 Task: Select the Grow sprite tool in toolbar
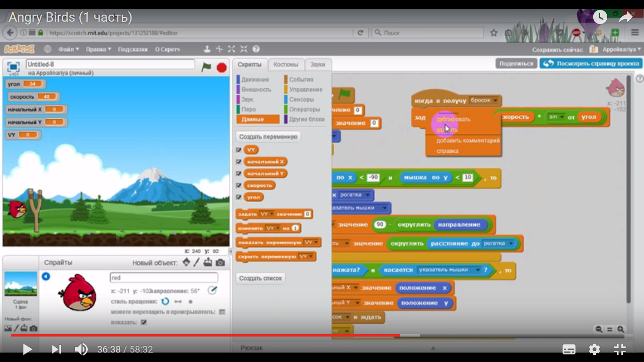231,49
